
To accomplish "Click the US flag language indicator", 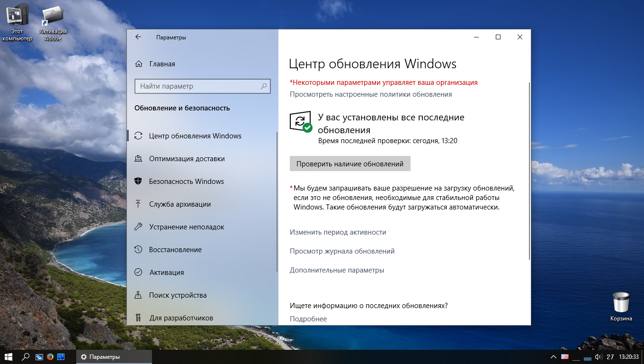I will point(564,357).
